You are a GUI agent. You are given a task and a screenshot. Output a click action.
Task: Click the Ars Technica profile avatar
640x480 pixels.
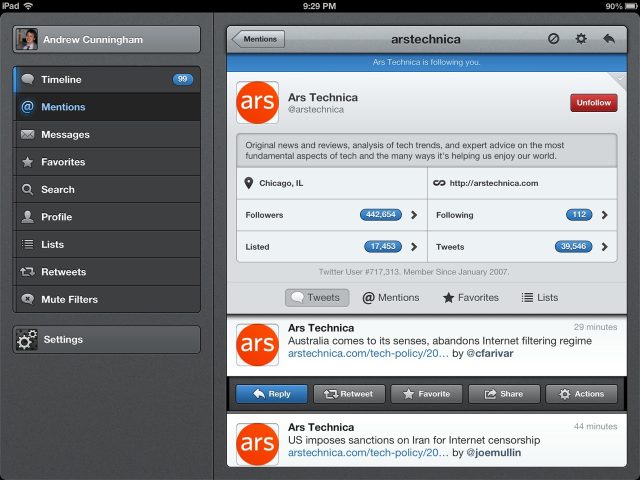[258, 102]
